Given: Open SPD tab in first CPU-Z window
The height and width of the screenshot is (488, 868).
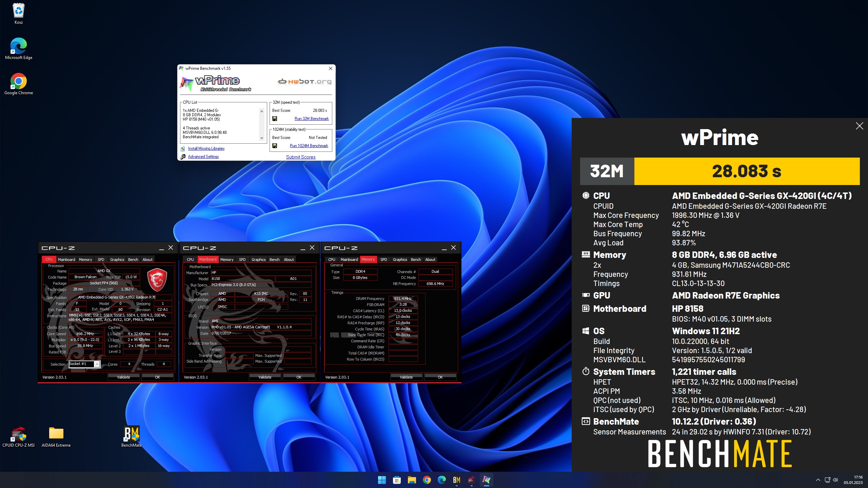Looking at the screenshot, I should pyautogui.click(x=101, y=260).
